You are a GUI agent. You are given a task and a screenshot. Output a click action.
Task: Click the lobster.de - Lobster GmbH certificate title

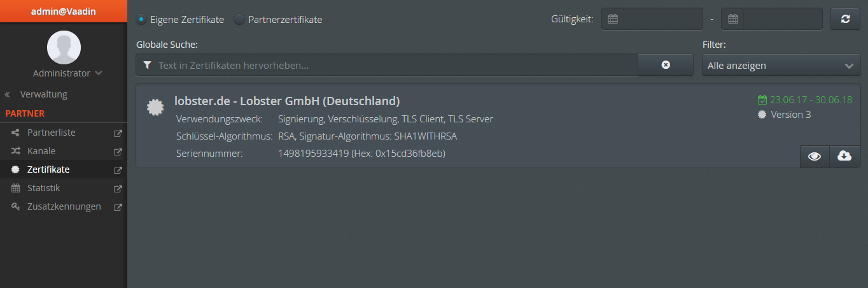point(287,101)
